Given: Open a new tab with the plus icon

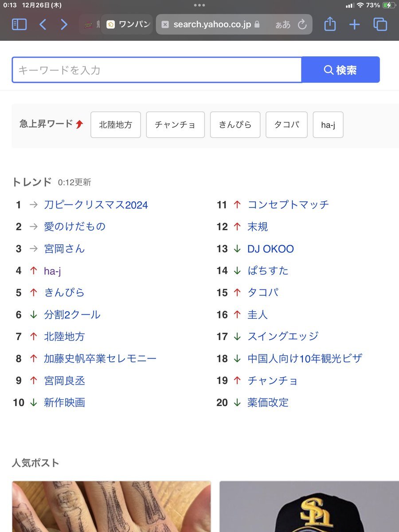Looking at the screenshot, I should click(354, 24).
